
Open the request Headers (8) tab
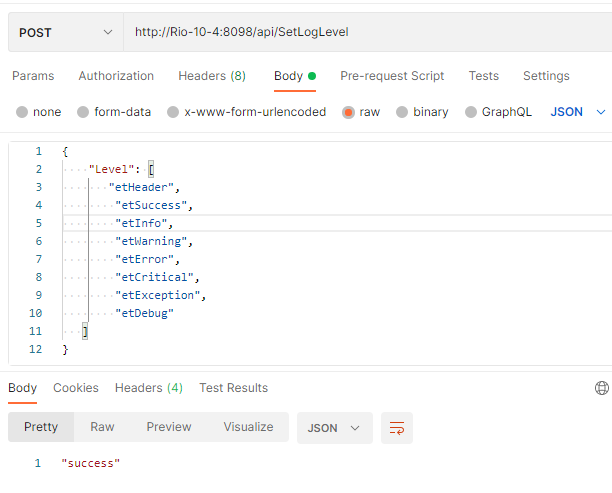click(212, 76)
